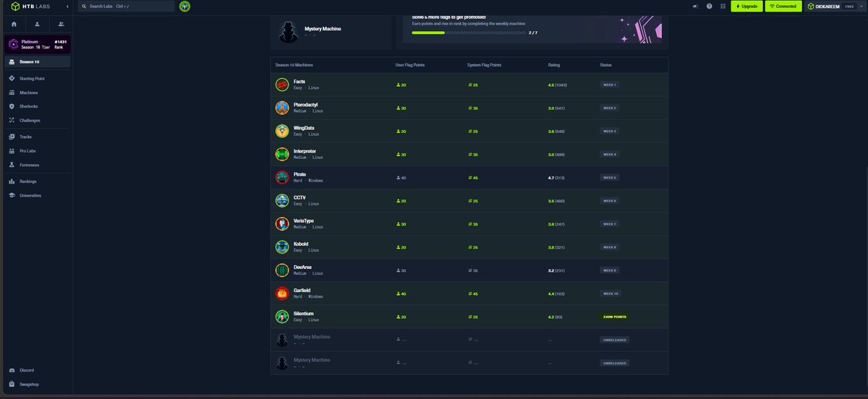Click the WEEK 10 status badge
868x399 pixels.
click(610, 293)
